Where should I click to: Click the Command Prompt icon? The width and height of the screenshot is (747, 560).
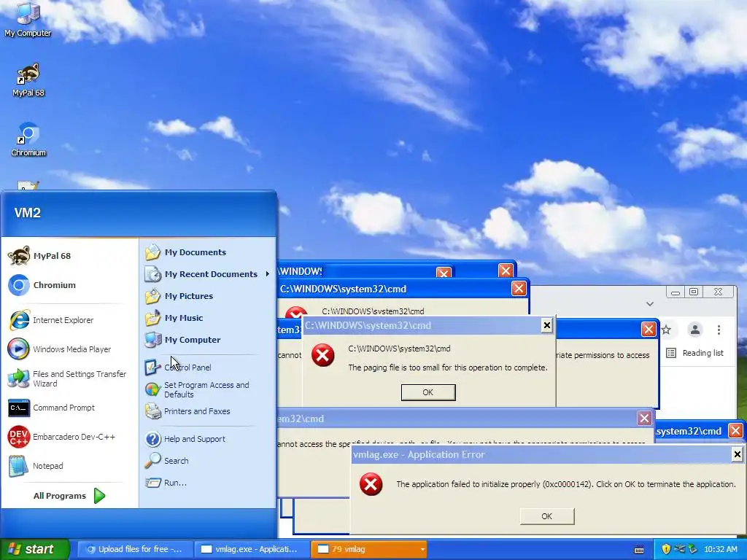pyautogui.click(x=18, y=408)
